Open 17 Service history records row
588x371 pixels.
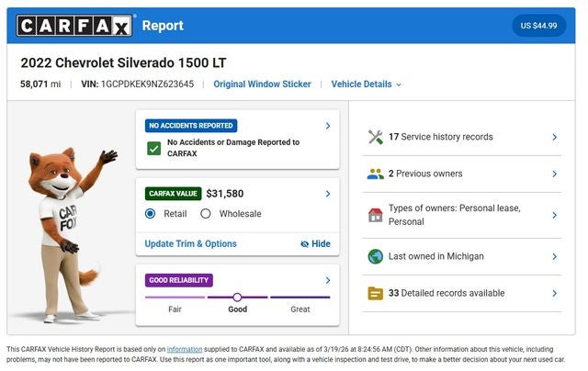461,137
